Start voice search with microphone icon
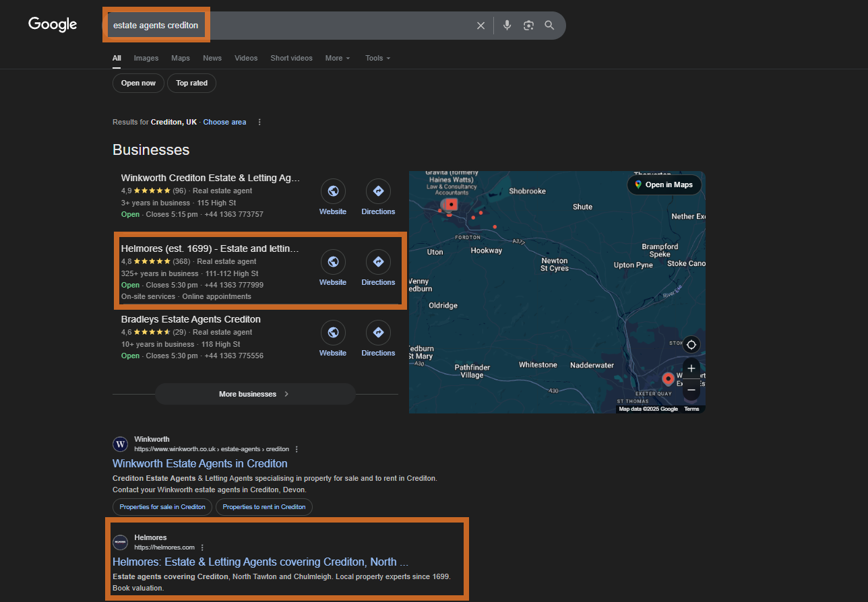 pos(507,26)
